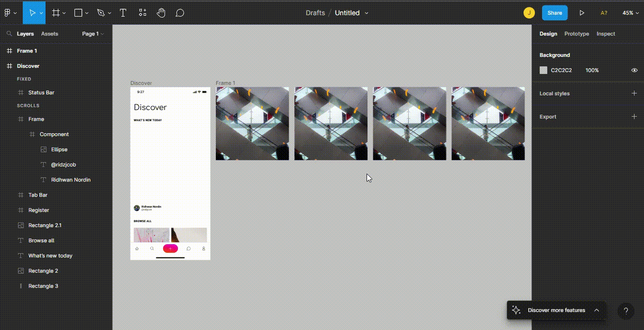644x330 pixels.
Task: Open the Untitled file name dropdown
Action: point(367,13)
